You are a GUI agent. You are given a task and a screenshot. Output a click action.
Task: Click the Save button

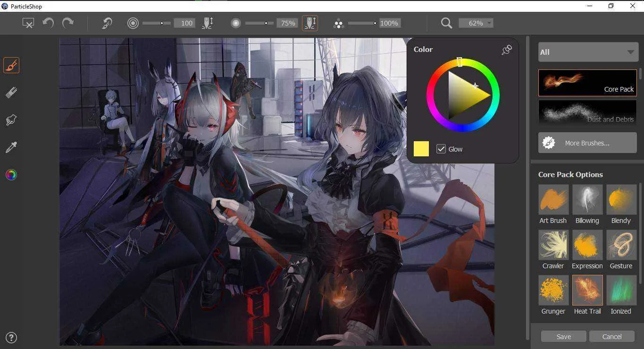564,336
